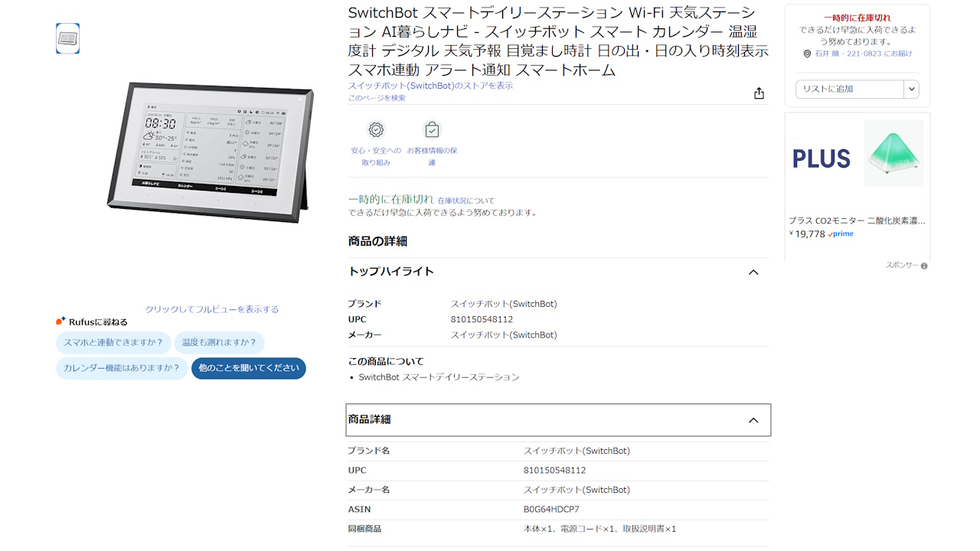Open the PLUS CO2 monitor sponsored product
980x551 pixels.
click(x=857, y=220)
